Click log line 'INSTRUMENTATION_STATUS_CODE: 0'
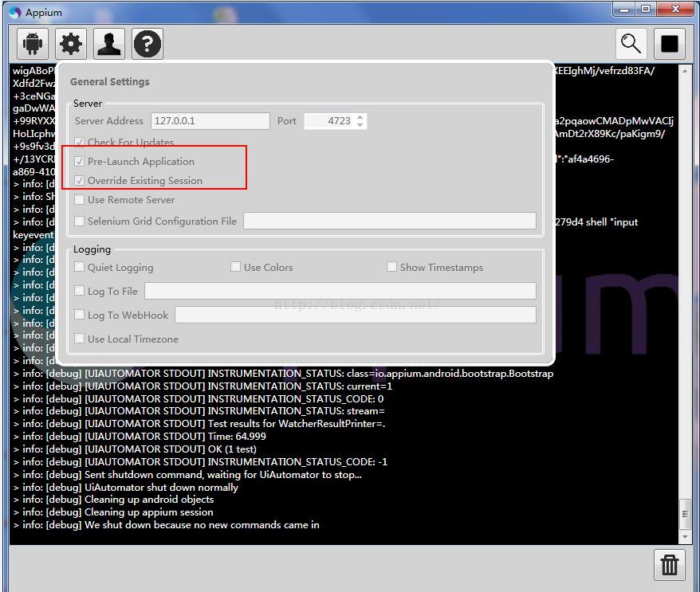This screenshot has width=700, height=592. point(199,398)
